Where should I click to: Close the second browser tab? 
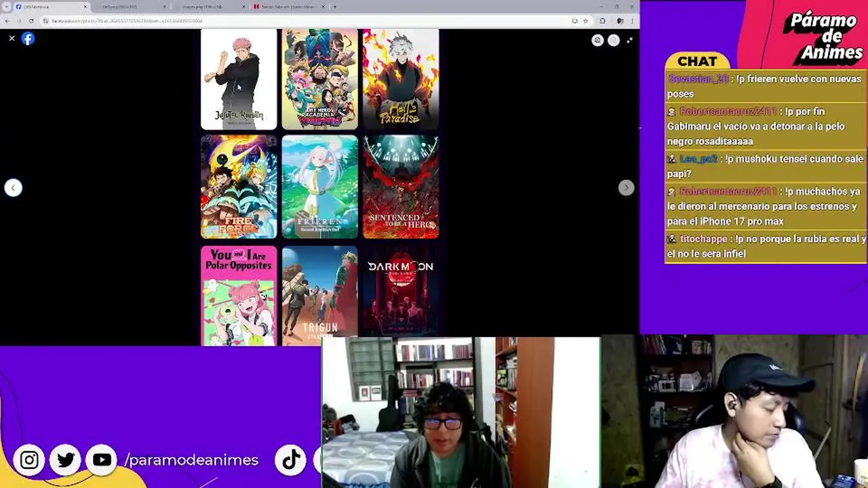[164, 7]
